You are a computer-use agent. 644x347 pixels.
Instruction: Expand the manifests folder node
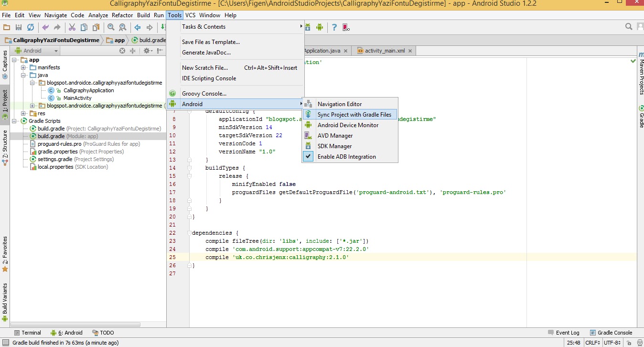[23, 68]
